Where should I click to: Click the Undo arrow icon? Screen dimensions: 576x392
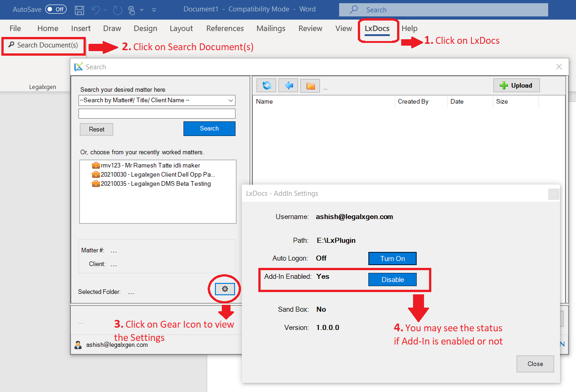[95, 10]
